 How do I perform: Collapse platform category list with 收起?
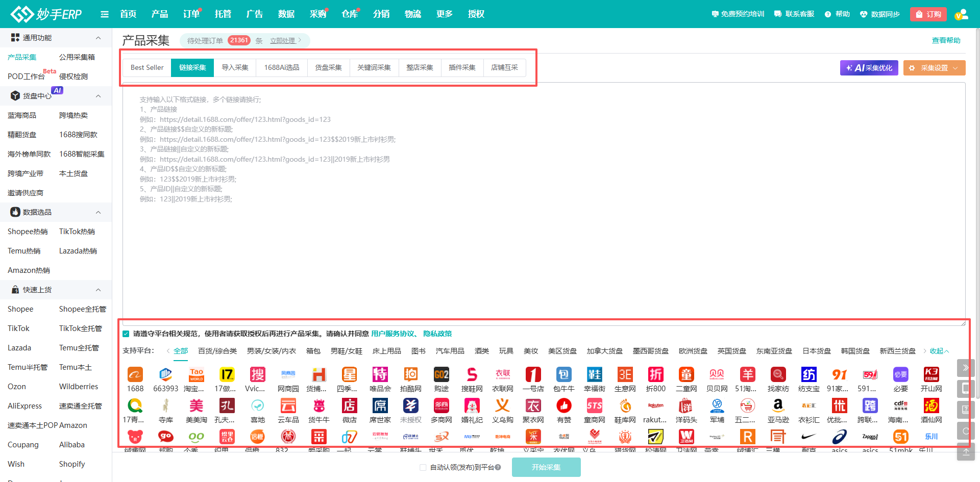939,351
